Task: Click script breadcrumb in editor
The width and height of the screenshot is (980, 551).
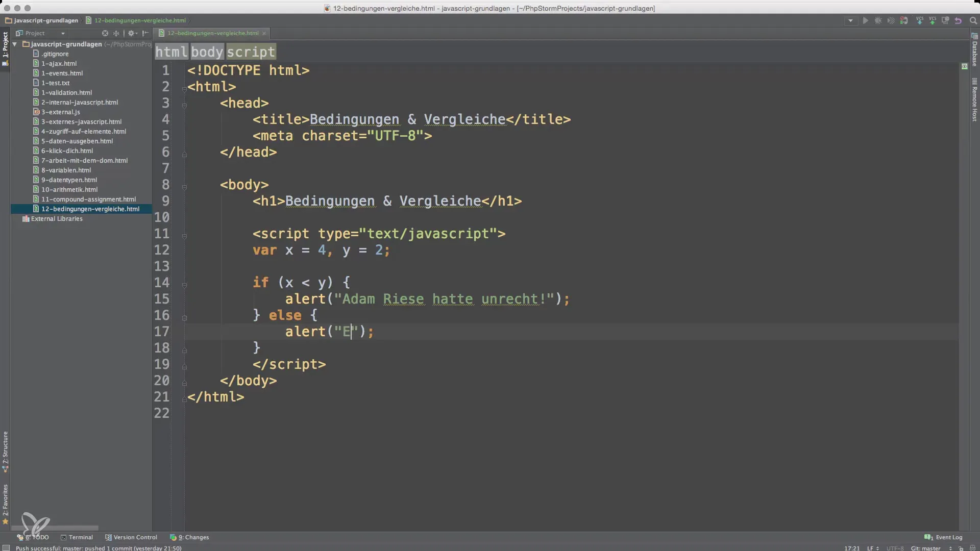Action: (251, 52)
